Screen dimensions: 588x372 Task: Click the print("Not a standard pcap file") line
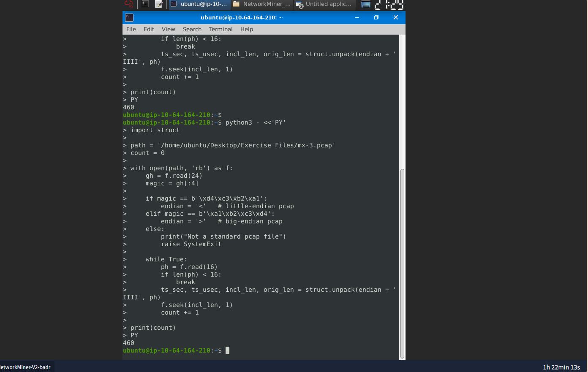tap(223, 236)
